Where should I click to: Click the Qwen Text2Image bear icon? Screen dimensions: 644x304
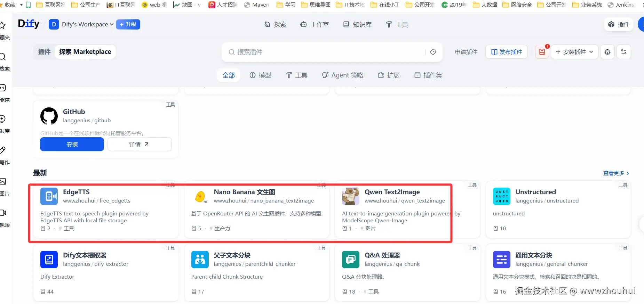[351, 196]
